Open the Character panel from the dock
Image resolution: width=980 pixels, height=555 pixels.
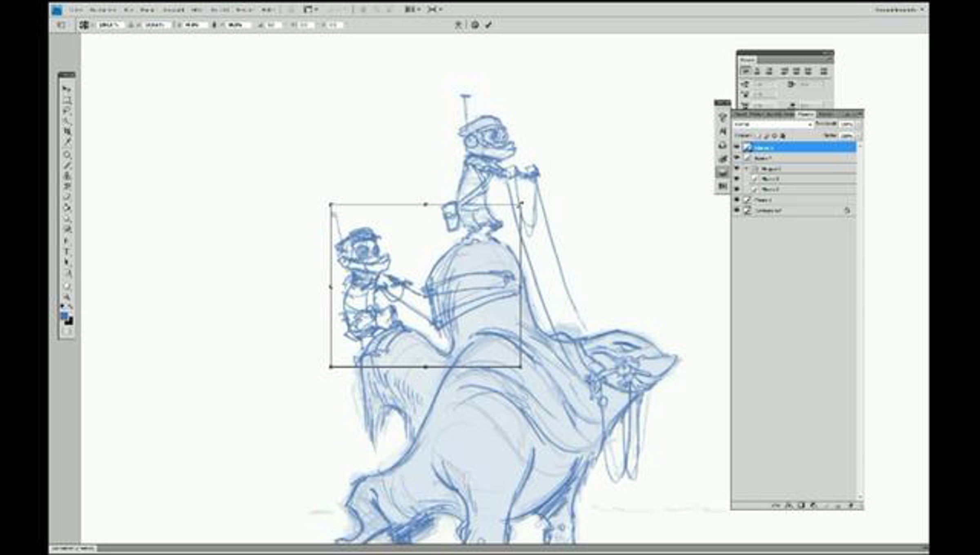point(722,131)
